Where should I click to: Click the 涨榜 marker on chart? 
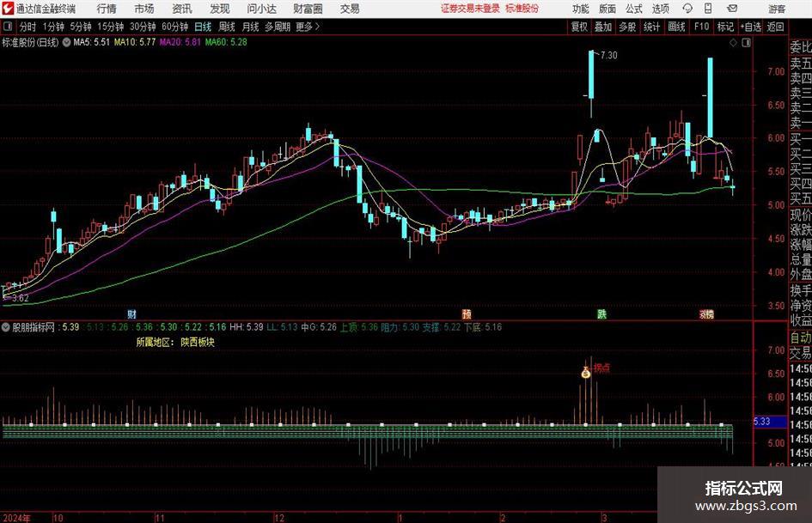point(707,314)
